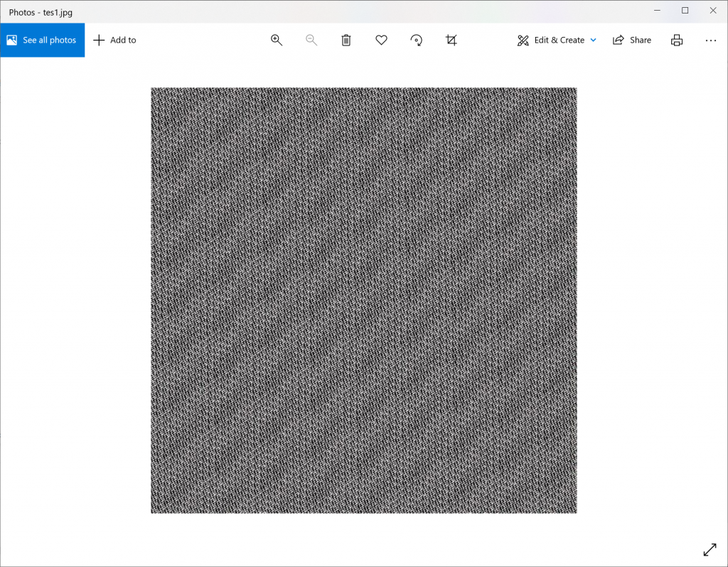Image resolution: width=728 pixels, height=567 pixels.
Task: Zoom in using the magnifier plus icon
Action: coord(277,40)
